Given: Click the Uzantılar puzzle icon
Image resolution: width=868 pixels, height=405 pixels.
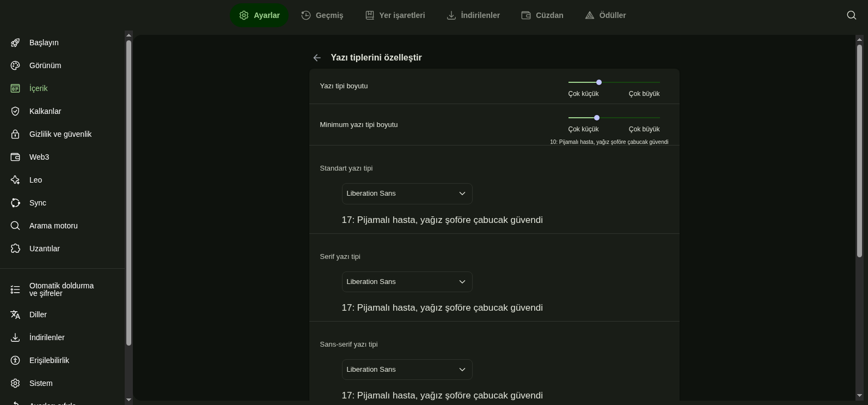Looking at the screenshot, I should coord(15,249).
